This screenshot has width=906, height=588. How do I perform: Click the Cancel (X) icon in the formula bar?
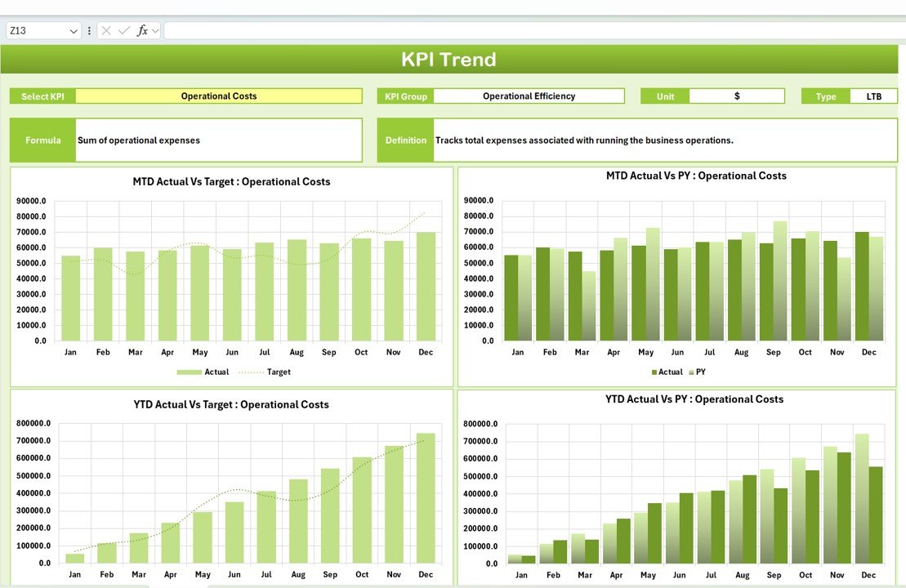pyautogui.click(x=107, y=30)
